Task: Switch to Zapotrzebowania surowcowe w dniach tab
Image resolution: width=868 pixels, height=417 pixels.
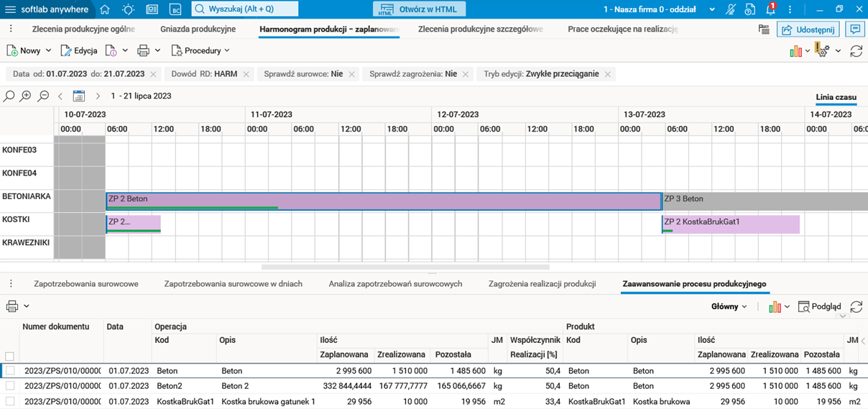Action: tap(234, 284)
